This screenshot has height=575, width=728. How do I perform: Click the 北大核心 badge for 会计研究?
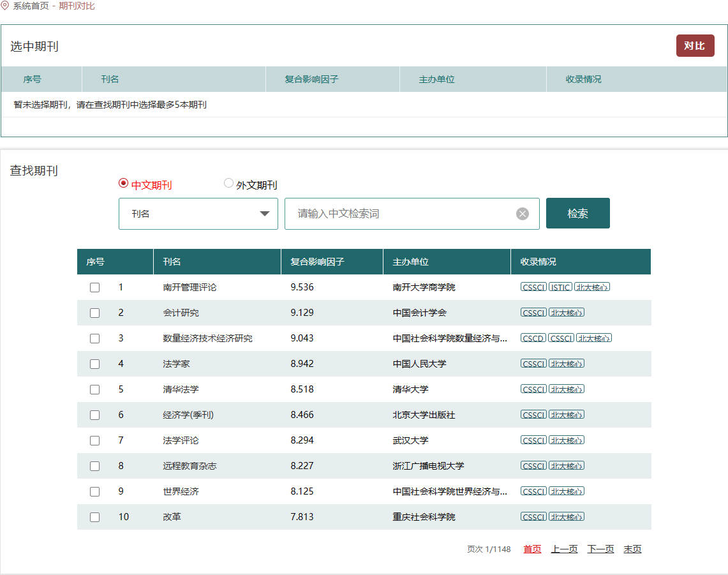pyautogui.click(x=567, y=313)
